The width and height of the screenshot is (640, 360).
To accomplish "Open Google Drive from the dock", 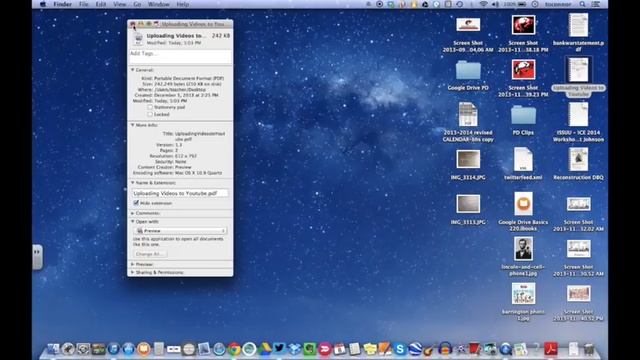I will (264, 349).
